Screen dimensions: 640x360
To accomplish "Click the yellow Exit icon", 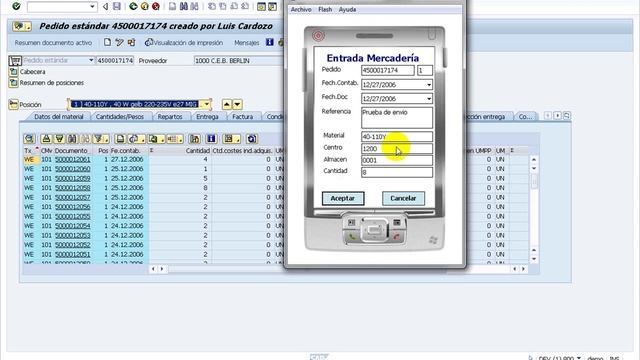I will click(144, 6).
